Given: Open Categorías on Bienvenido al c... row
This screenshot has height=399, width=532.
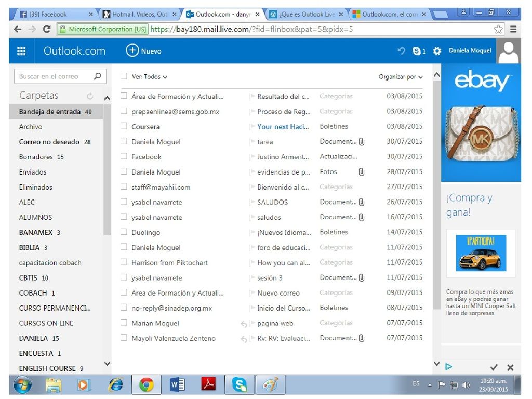Looking at the screenshot, I should 336,187.
